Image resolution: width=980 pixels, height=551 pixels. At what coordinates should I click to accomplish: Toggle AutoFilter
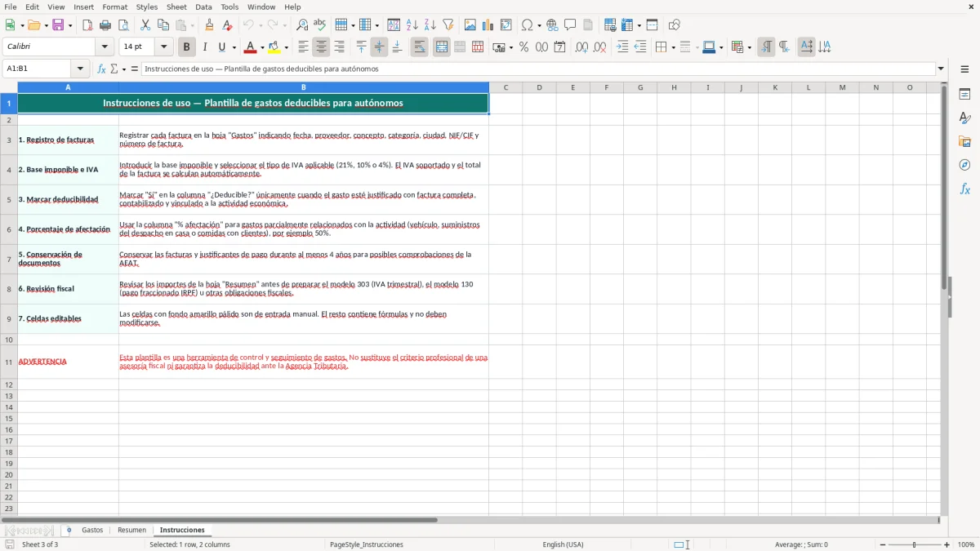448,25
